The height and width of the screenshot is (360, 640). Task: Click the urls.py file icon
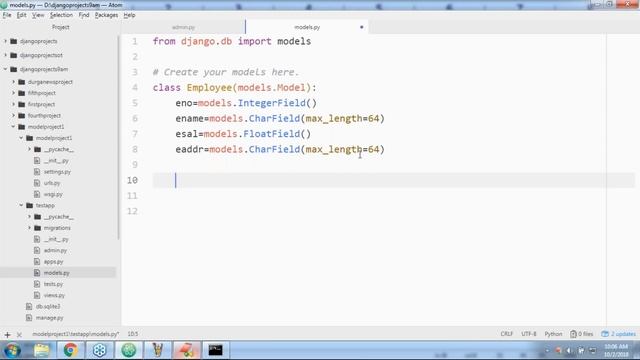click(x=37, y=183)
